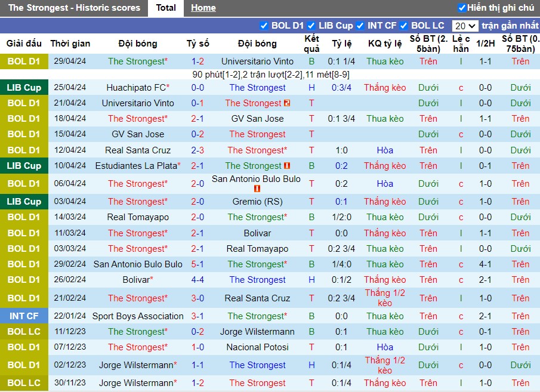This screenshot has width=540, height=392.
Task: Click red card icon beside The Strongest on 10/04/24
Action: coord(287,166)
